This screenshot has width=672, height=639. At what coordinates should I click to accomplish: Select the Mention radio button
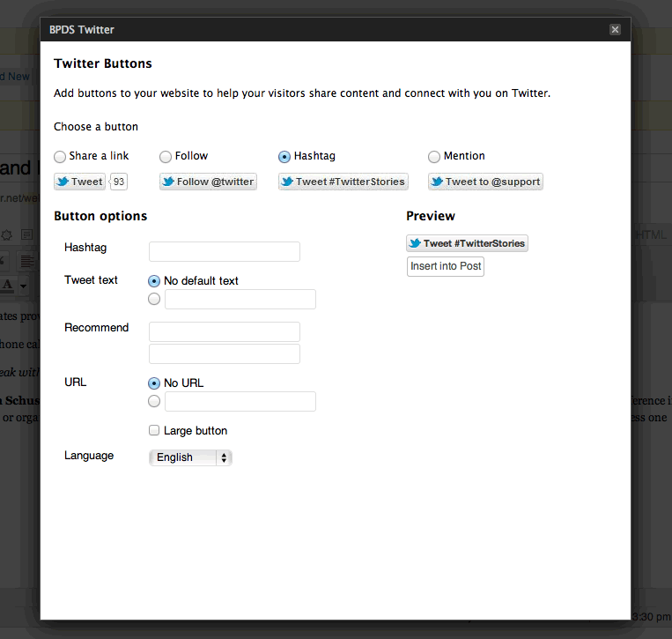pyautogui.click(x=434, y=157)
